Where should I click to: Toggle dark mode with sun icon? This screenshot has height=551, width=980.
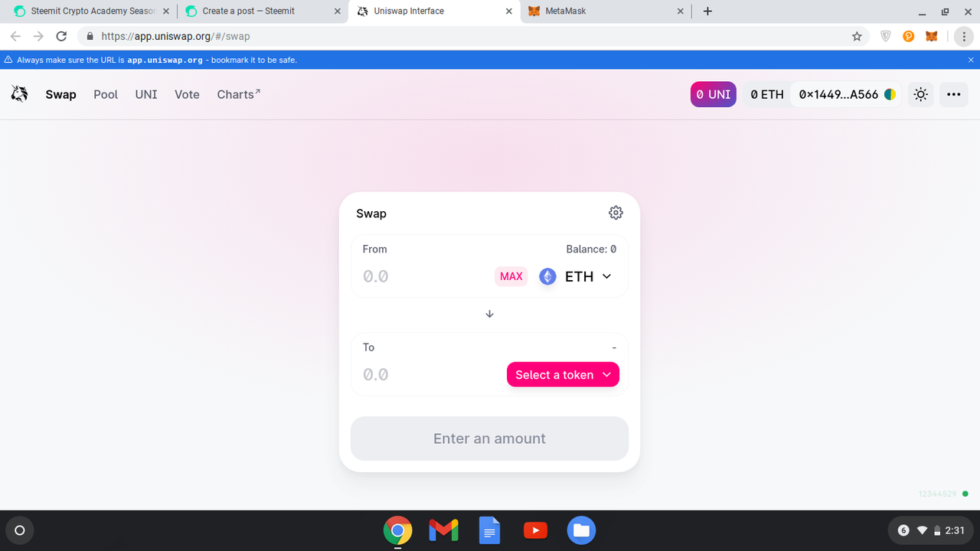click(x=920, y=94)
